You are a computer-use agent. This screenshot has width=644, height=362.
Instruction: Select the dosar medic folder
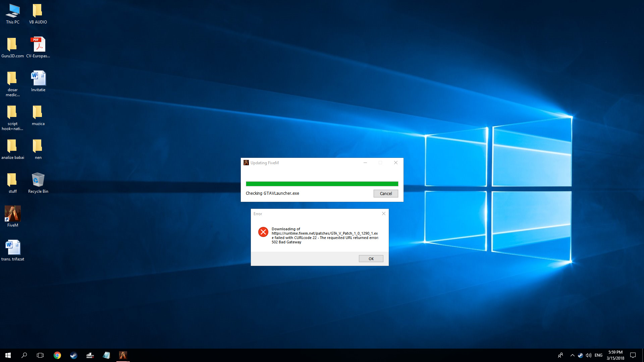[13, 84]
